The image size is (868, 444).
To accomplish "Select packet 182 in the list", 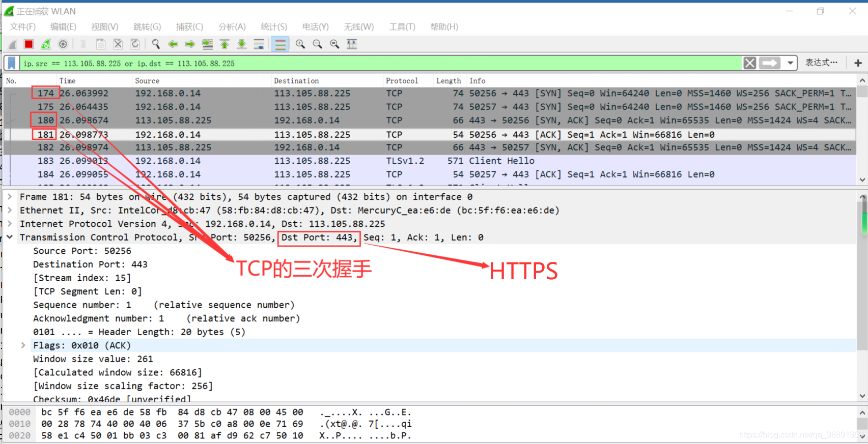I will 430,147.
